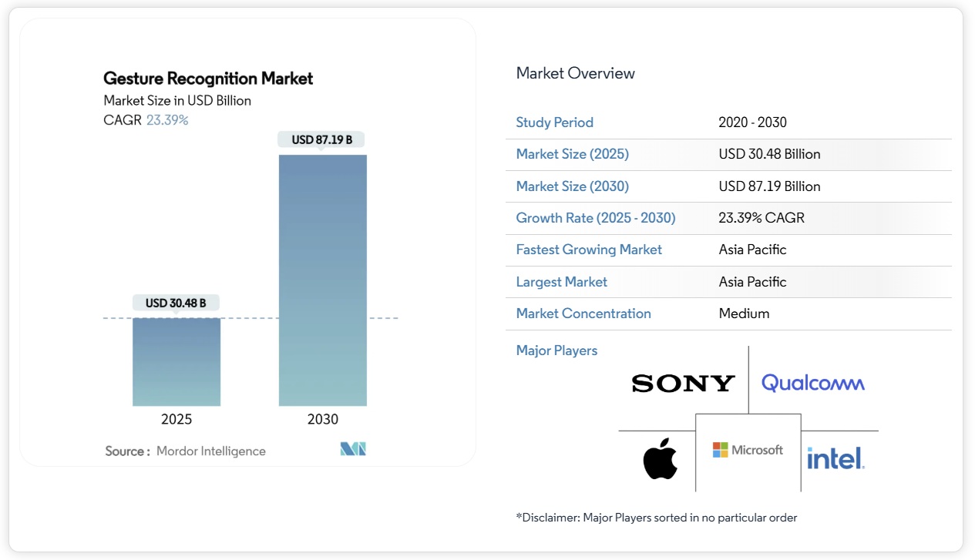Click the Intel logo

click(x=835, y=459)
